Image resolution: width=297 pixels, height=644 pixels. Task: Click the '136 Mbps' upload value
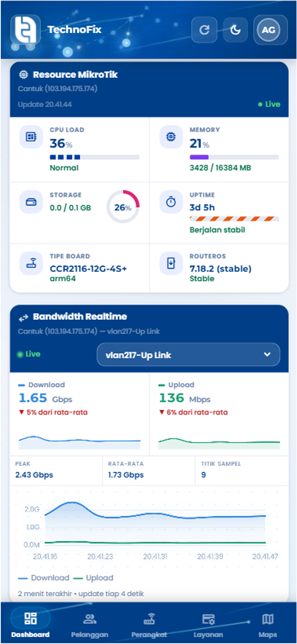(x=185, y=398)
